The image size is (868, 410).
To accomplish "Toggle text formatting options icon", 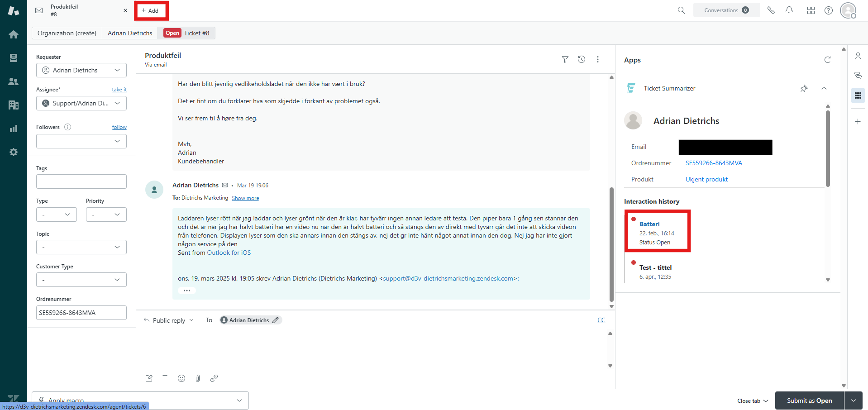I will pyautogui.click(x=165, y=378).
